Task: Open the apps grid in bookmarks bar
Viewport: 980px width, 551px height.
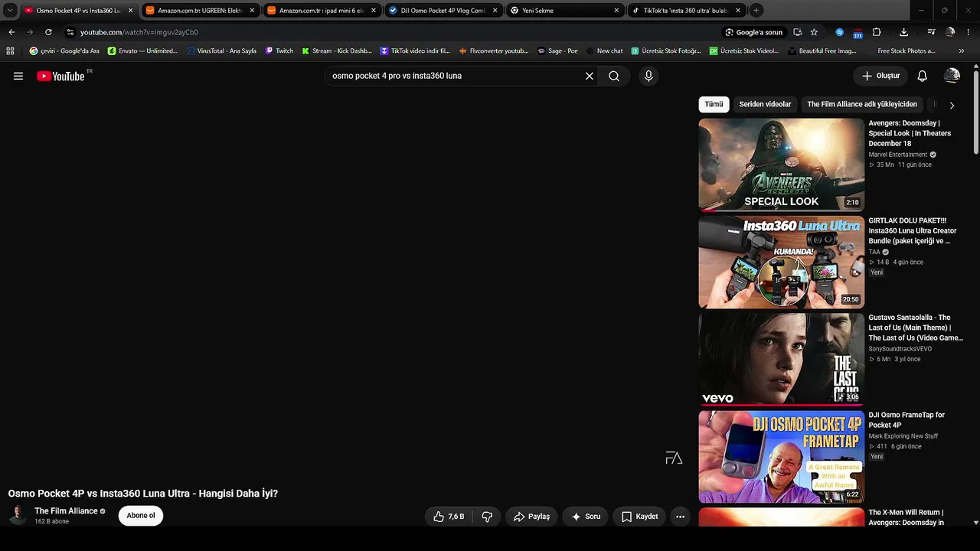Action: (10, 51)
